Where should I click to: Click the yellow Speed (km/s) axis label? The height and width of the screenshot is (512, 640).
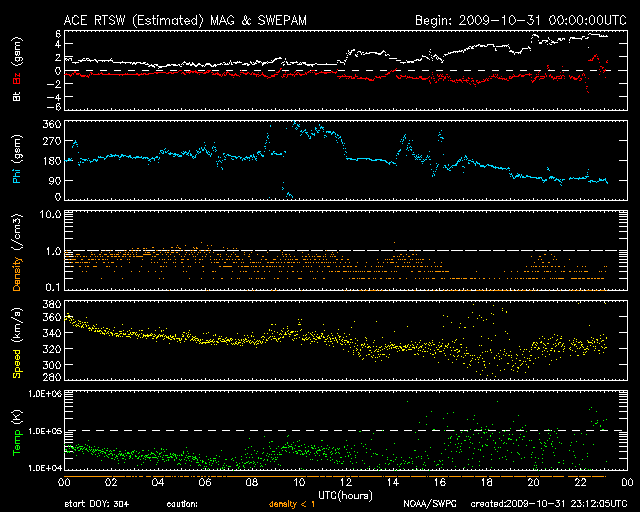(16, 340)
